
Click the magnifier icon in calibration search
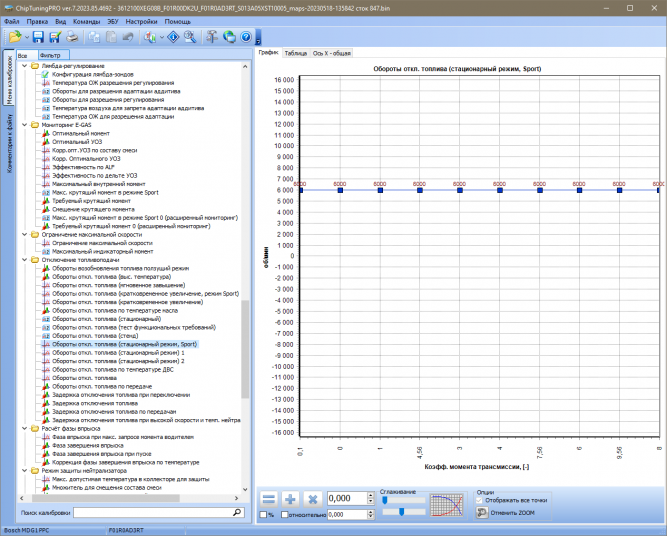coord(237,512)
